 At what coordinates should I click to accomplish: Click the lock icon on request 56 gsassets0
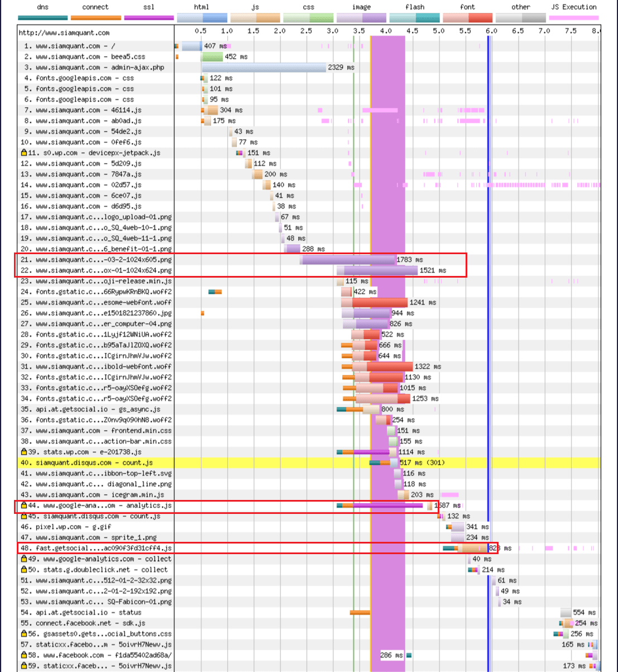(24, 634)
